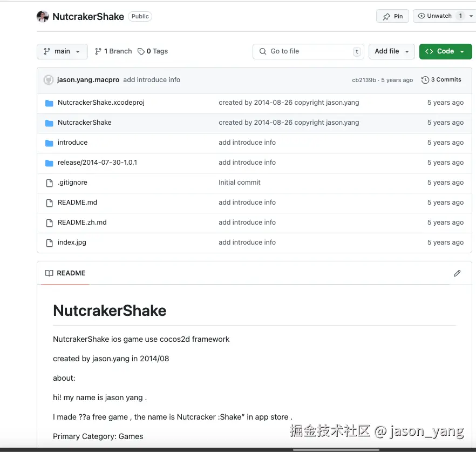This screenshot has width=476, height=452.
Task: Click the pencil edit README icon
Action: click(457, 273)
